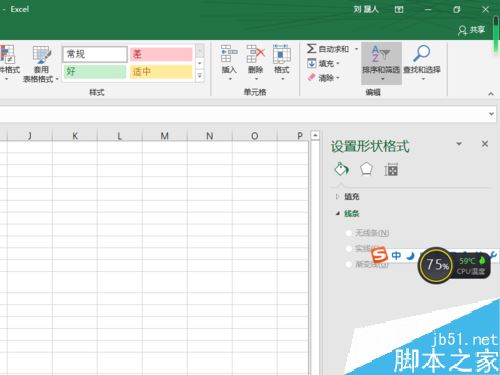Apply the Neutral (适中) yellow cell style
The width and height of the screenshot is (500, 375).
click(161, 71)
